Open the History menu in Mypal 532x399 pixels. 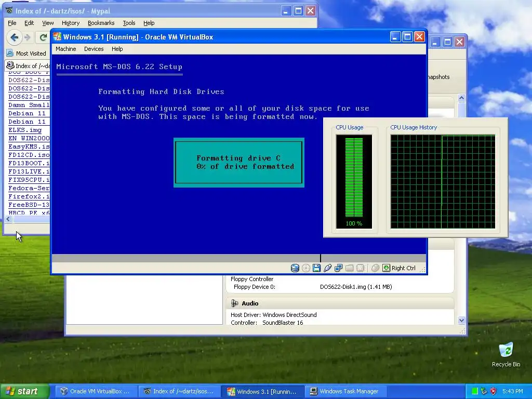click(x=71, y=23)
